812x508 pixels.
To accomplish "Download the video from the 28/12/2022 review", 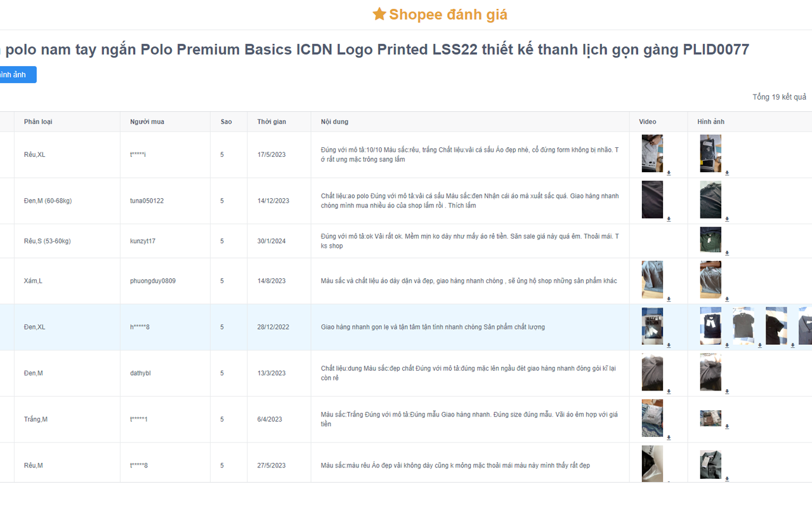I will (x=669, y=345).
